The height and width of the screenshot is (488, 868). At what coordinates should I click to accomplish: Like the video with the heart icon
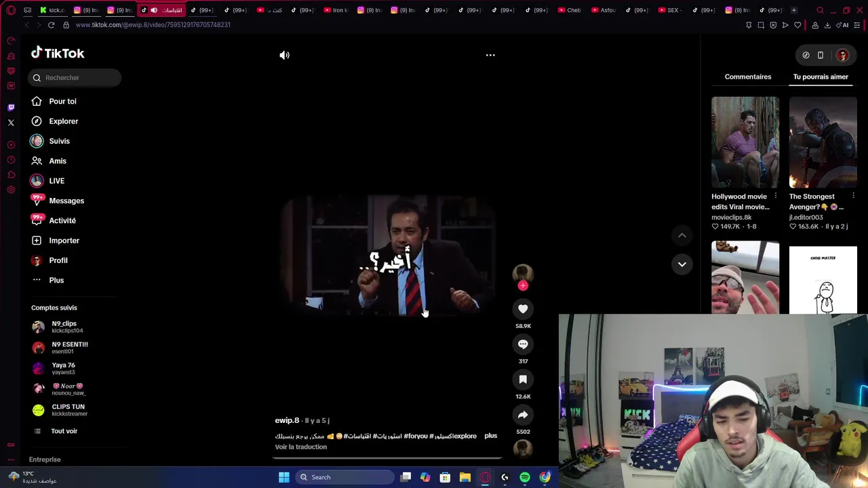tap(523, 309)
